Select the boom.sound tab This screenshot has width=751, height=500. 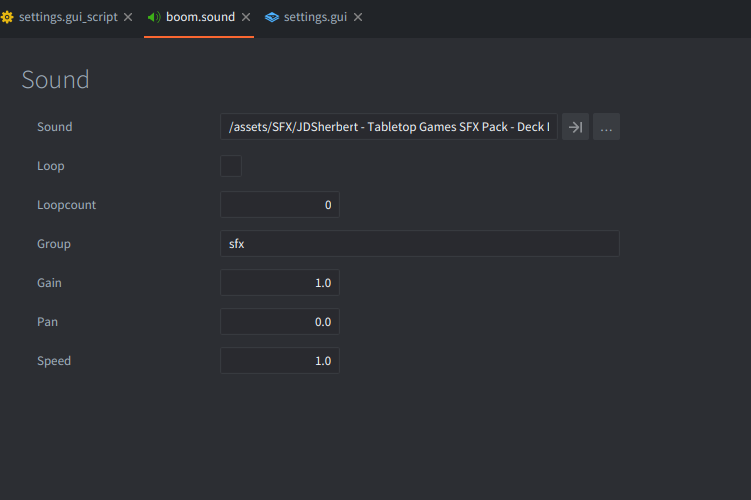click(x=200, y=17)
